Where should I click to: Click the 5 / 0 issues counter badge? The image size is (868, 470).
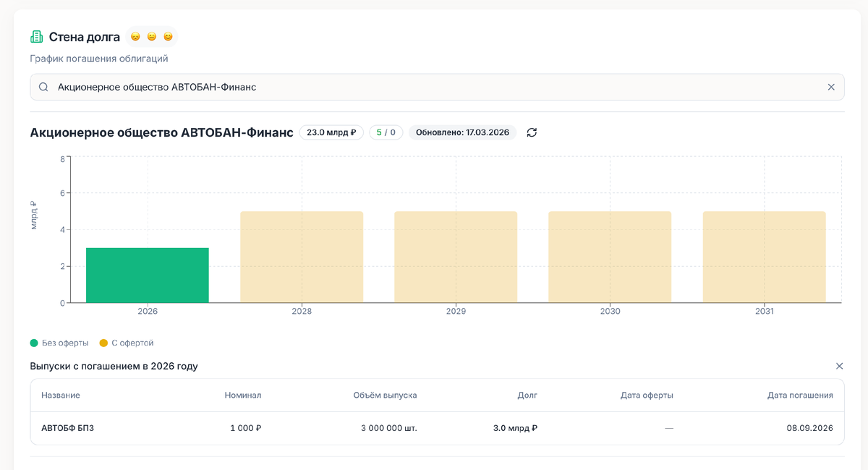[386, 132]
